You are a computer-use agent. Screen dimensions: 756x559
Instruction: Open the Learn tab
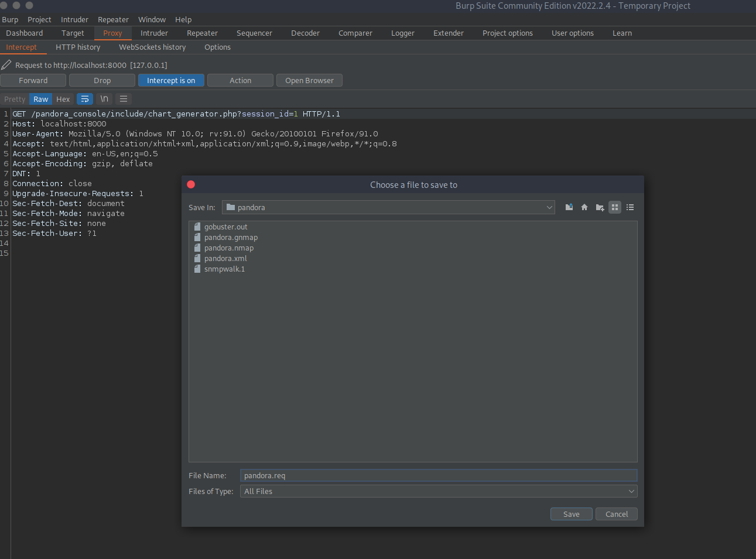point(622,33)
